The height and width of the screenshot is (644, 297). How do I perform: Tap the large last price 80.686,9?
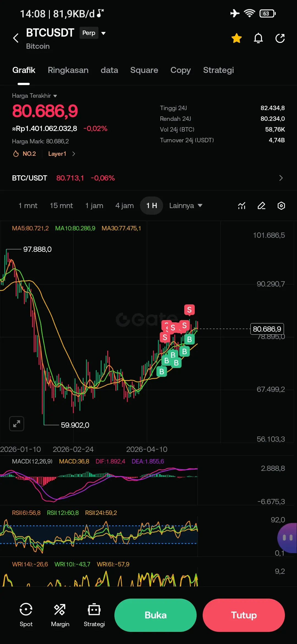pos(45,111)
